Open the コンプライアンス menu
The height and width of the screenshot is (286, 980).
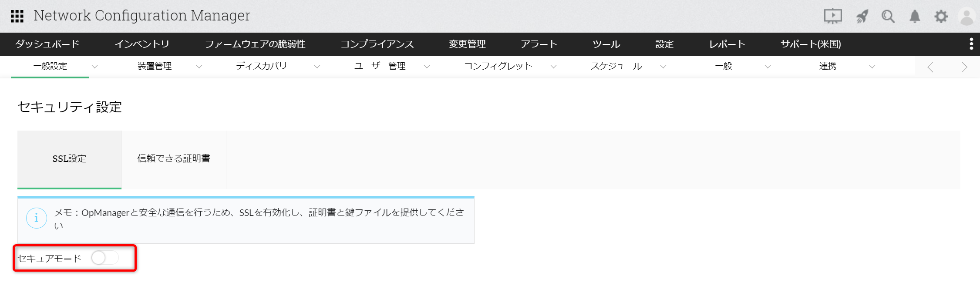coord(377,44)
